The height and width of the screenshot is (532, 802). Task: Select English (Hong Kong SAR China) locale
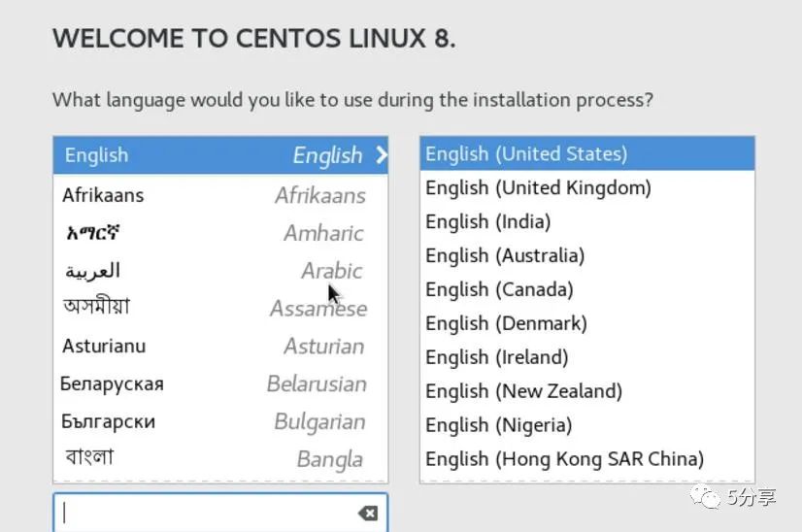point(586,458)
